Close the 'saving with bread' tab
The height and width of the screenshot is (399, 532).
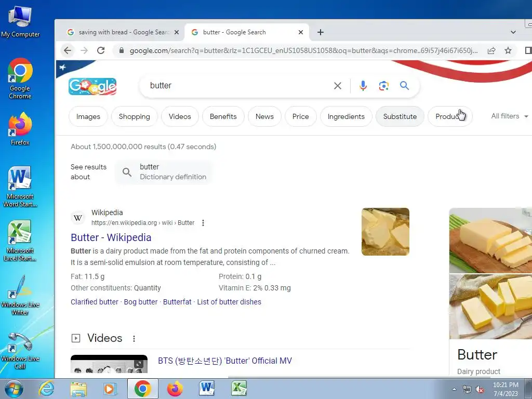click(177, 32)
